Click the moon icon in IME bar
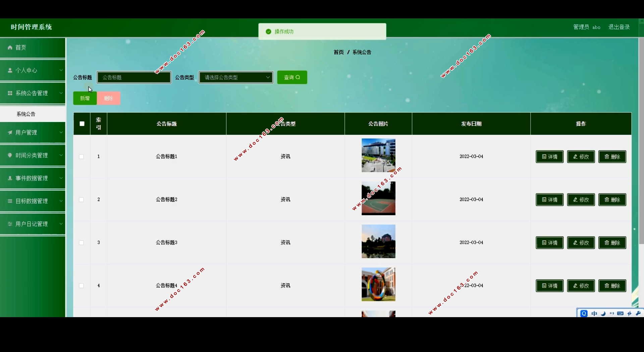The width and height of the screenshot is (644, 352). (x=603, y=313)
